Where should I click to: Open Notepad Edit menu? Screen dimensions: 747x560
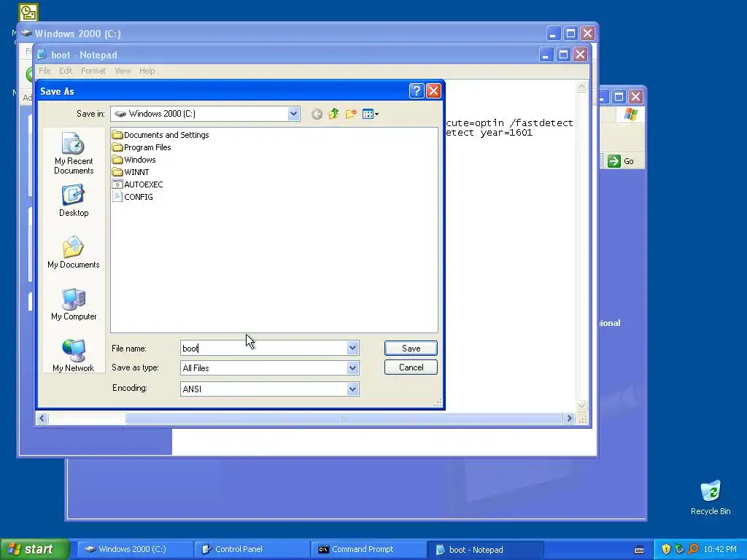point(66,71)
